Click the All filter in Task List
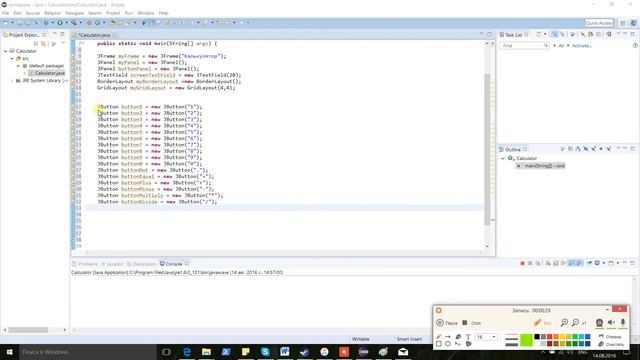Screen dimensions: 640x360 (x=561, y=46)
